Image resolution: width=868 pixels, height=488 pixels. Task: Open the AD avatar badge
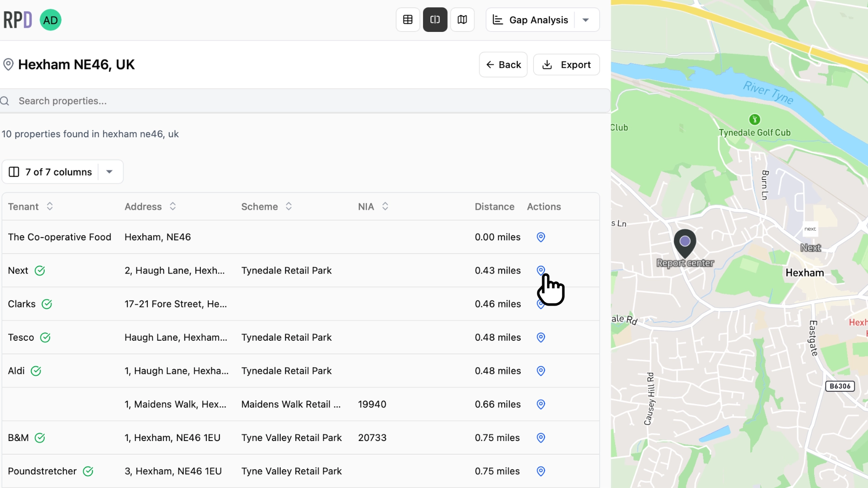50,20
